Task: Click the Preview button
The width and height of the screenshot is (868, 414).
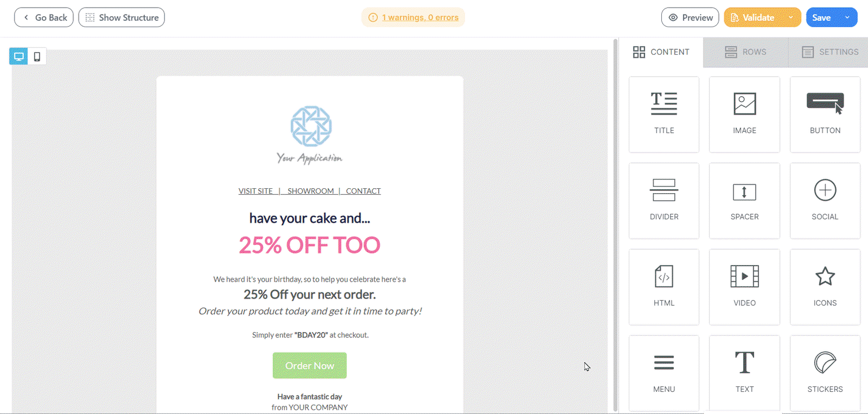Action: click(690, 17)
